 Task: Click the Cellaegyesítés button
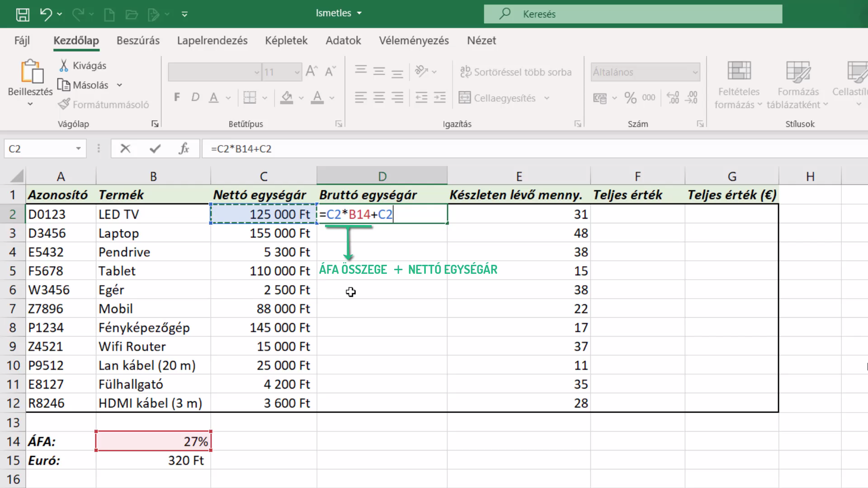(497, 98)
